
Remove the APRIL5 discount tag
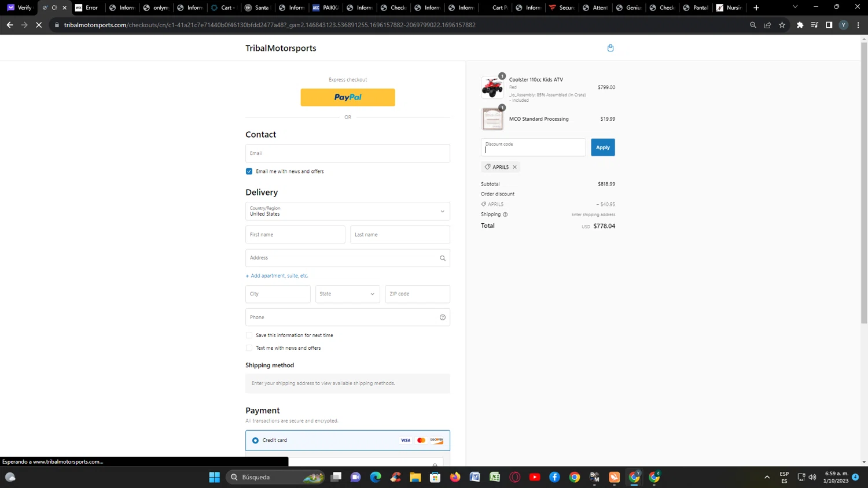514,167
